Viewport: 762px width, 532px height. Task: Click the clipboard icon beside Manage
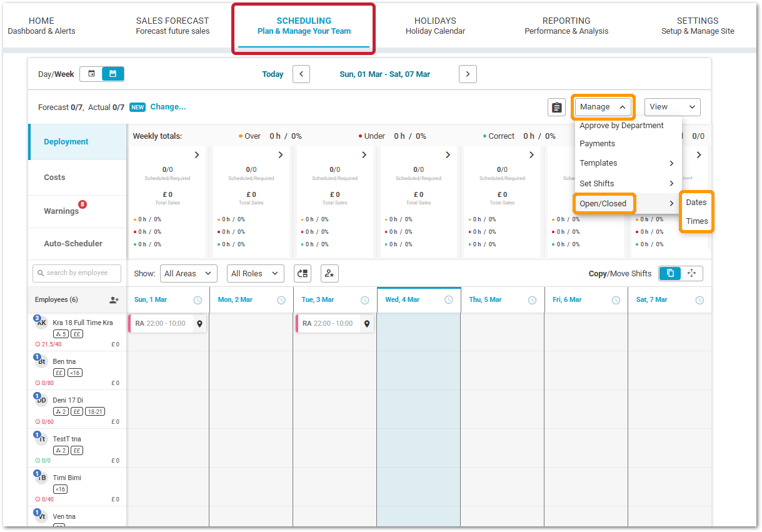click(556, 108)
